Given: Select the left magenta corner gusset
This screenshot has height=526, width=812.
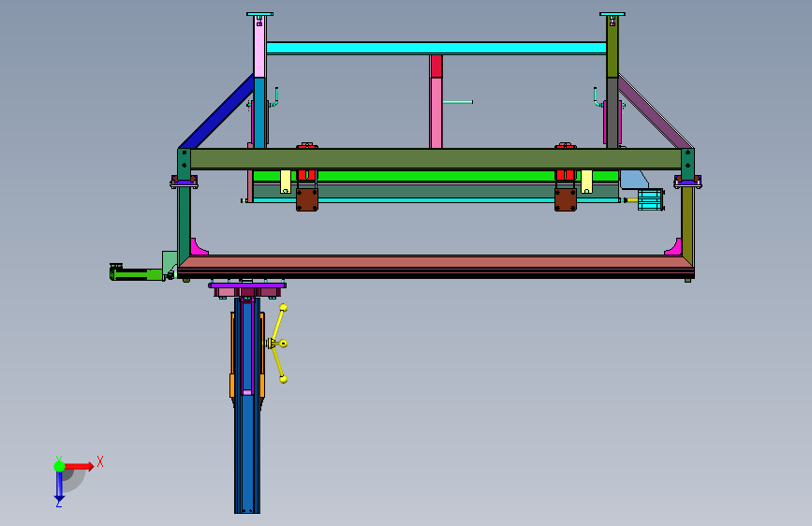Looking at the screenshot, I should click(198, 248).
